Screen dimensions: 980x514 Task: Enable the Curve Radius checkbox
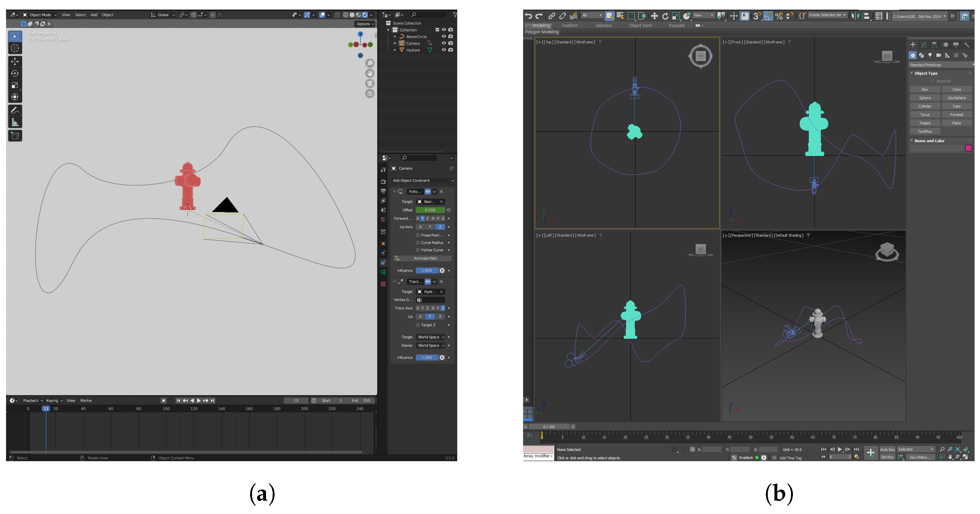(418, 243)
